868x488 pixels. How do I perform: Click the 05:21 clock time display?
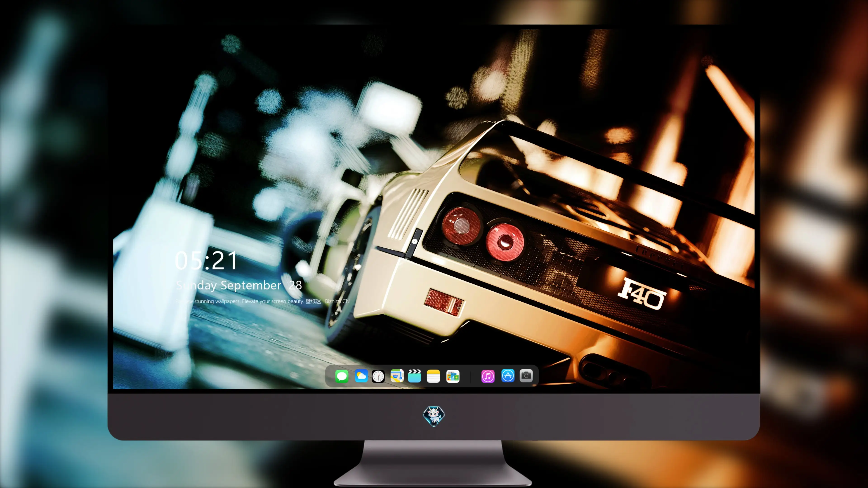206,261
